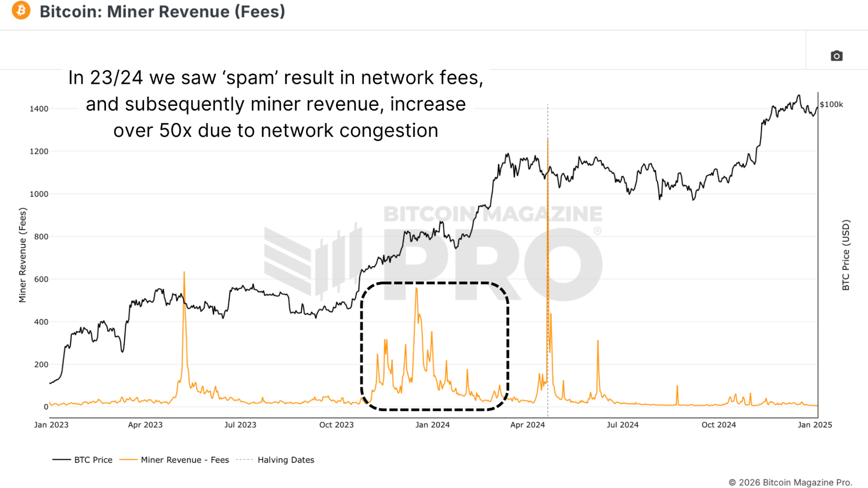The width and height of the screenshot is (868, 488).
Task: Click the orange Miner Revenue legend line
Action: (x=129, y=460)
